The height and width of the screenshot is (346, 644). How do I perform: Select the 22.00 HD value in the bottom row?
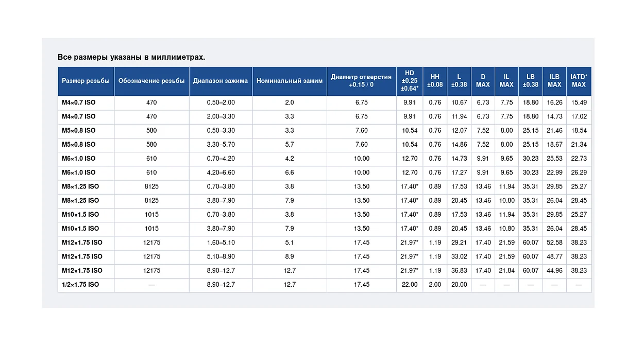410,284
